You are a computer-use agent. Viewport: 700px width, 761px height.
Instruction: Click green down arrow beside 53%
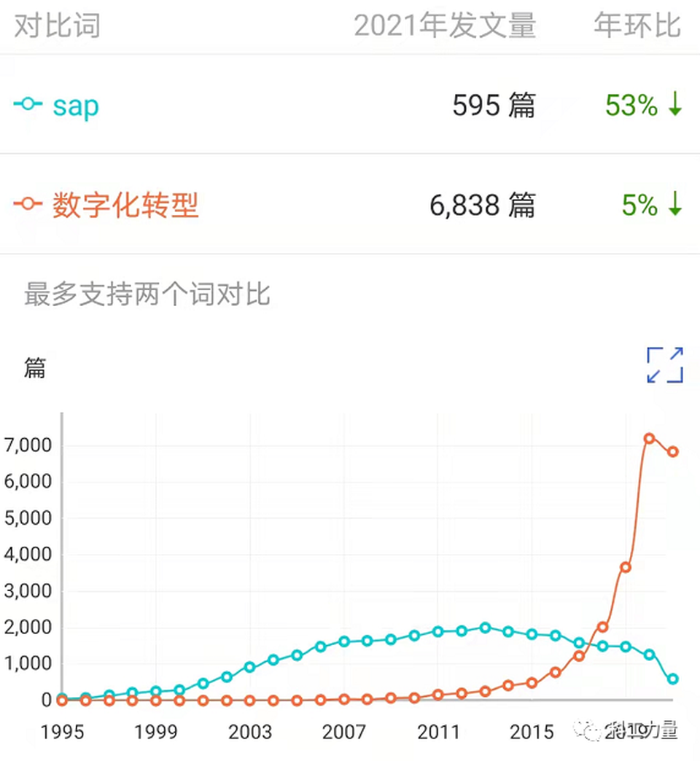(x=675, y=106)
